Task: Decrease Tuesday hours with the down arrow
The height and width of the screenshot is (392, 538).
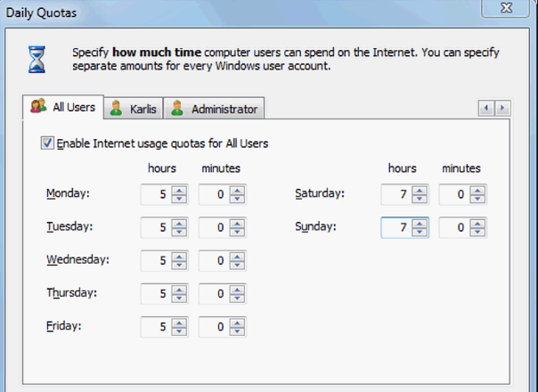Action: click(179, 232)
